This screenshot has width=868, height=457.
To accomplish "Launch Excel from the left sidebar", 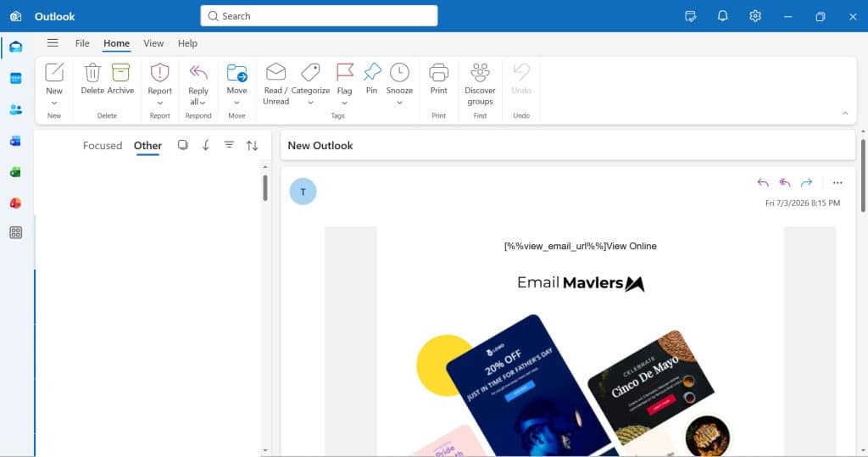I will (15, 172).
